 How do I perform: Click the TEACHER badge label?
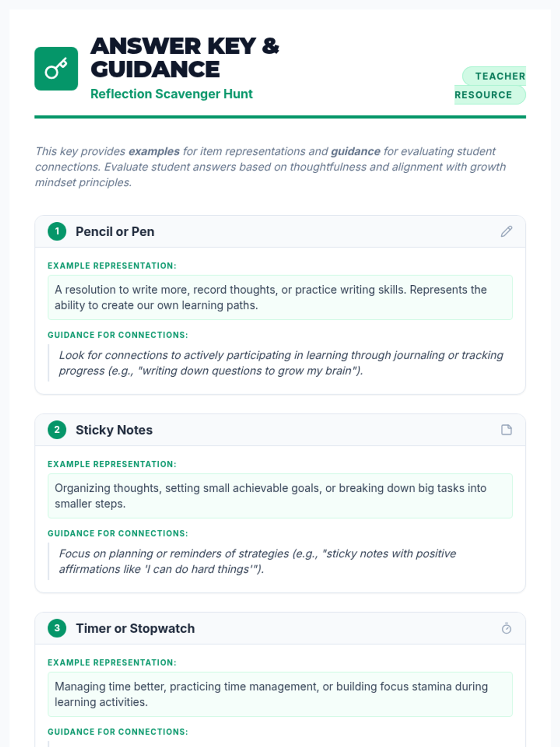pyautogui.click(x=500, y=76)
